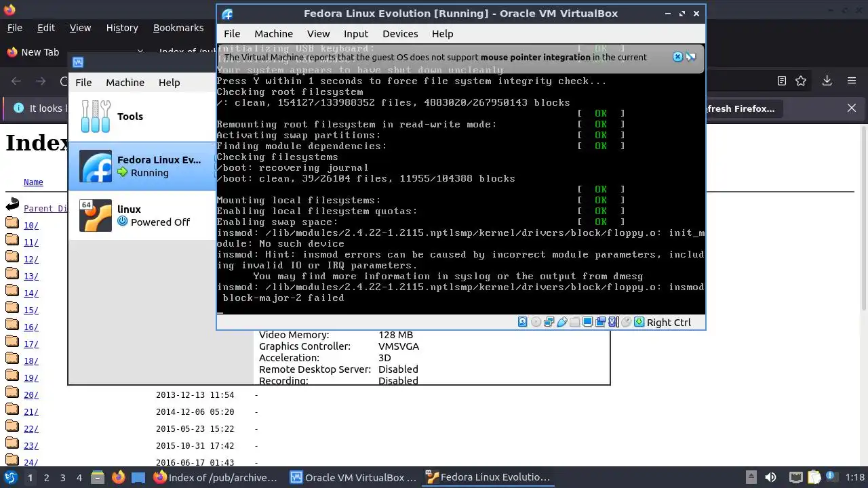Launch file manager from taskbar quick launch
Viewport: 868px width, 488px height.
[97, 477]
